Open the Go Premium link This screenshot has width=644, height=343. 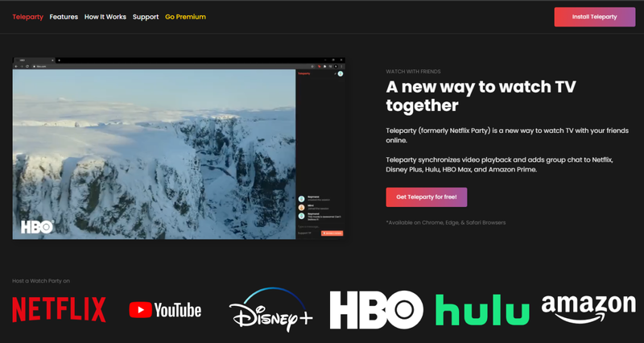(185, 16)
